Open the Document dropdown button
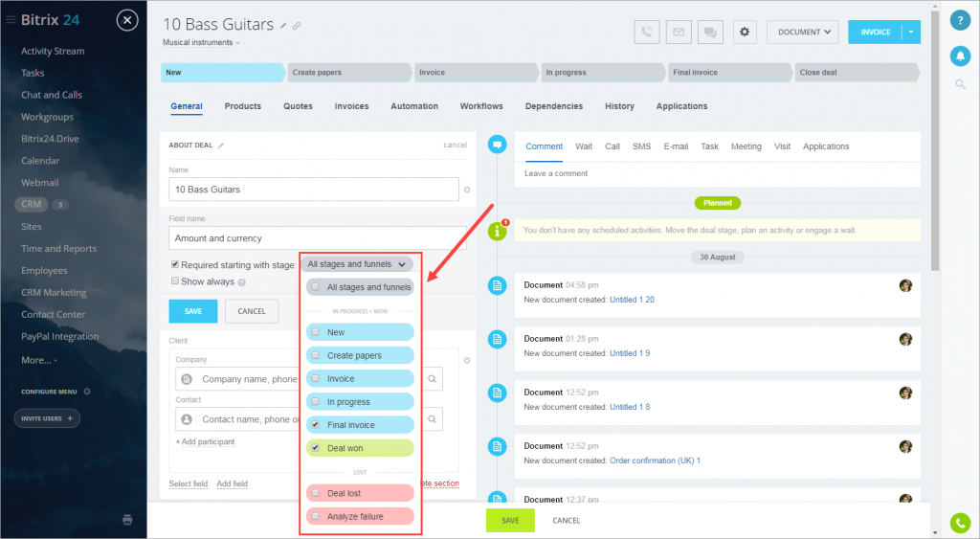 pos(802,32)
